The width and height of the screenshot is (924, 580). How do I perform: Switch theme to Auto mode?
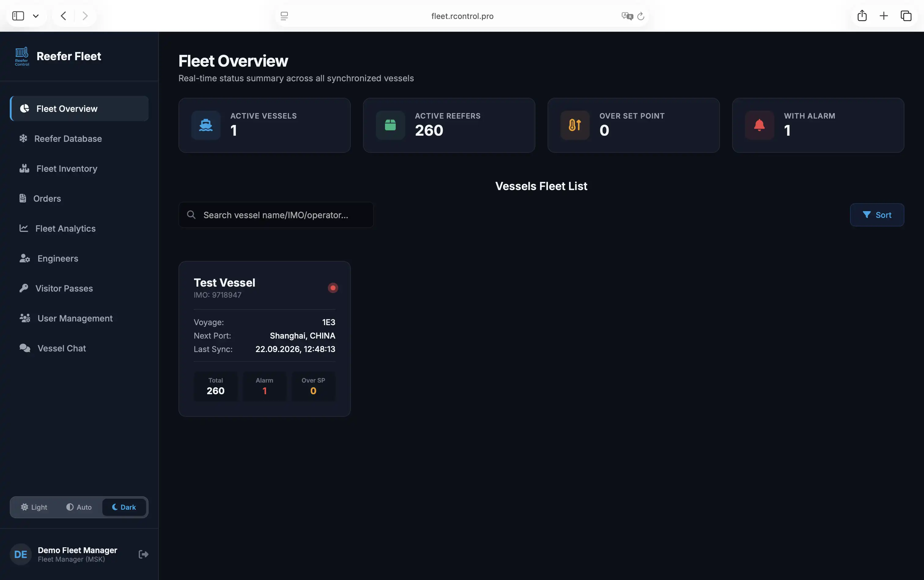click(x=79, y=507)
